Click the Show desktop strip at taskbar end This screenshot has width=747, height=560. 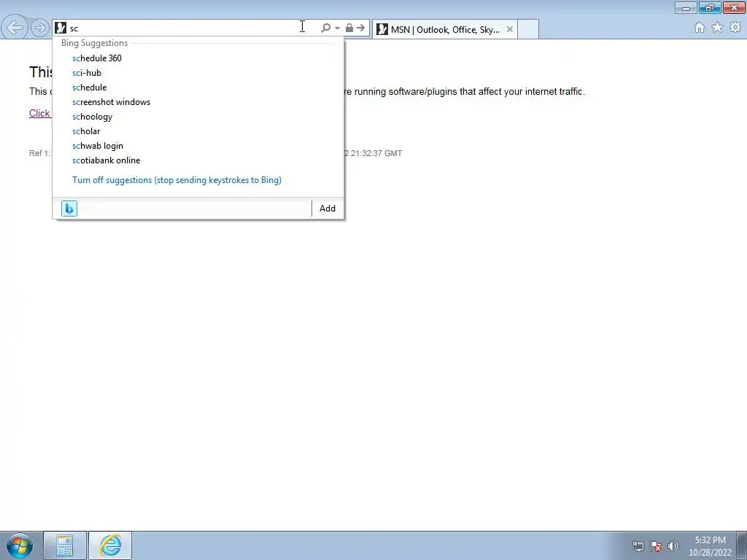742,545
